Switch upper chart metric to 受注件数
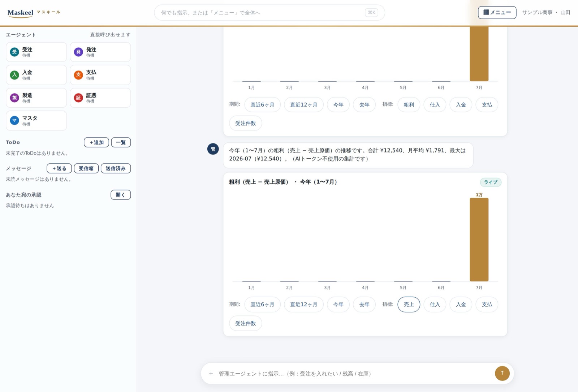Screen dimensions: 578x392 [246, 123]
